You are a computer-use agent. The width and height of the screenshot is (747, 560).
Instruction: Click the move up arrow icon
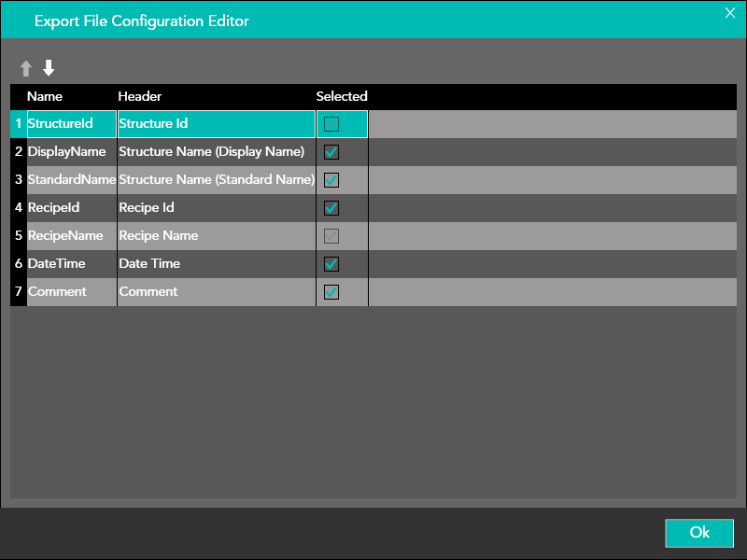click(26, 68)
